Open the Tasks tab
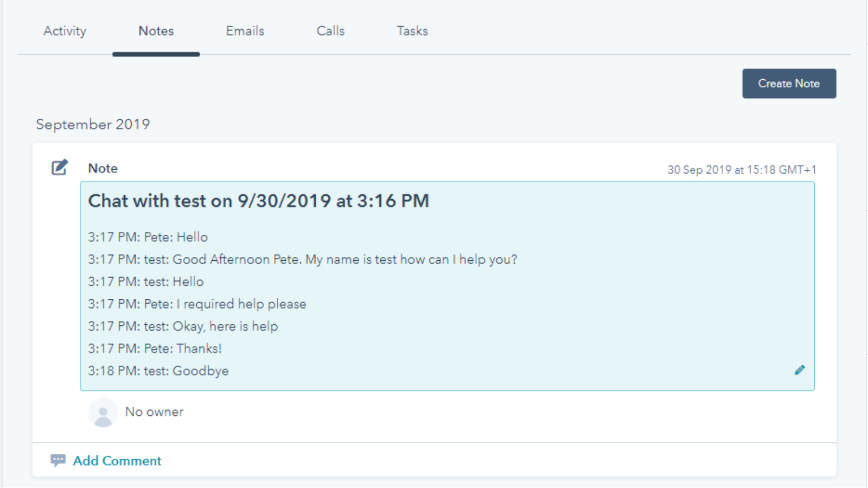The image size is (868, 488). click(x=412, y=31)
